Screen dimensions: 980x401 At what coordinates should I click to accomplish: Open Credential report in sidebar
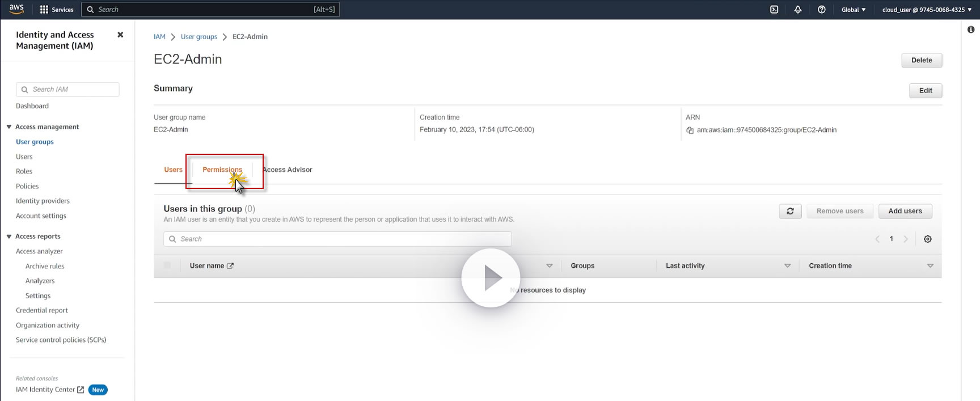click(42, 310)
